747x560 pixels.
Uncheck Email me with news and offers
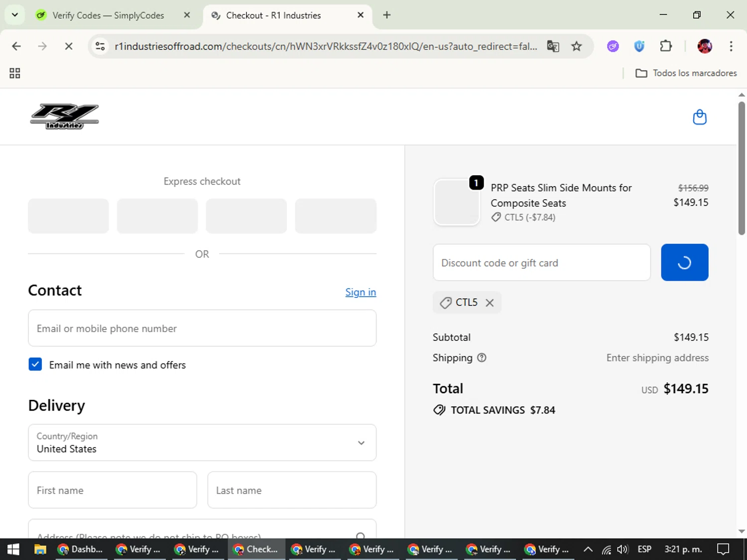(x=35, y=364)
